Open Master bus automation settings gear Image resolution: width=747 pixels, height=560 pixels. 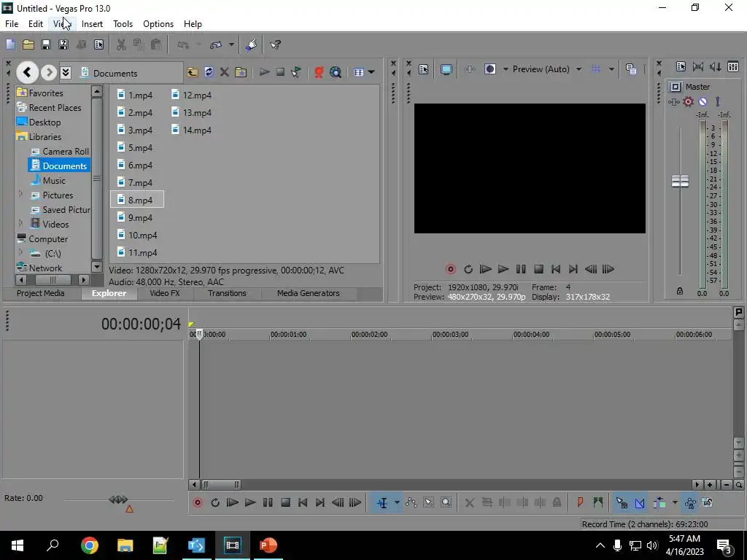click(x=688, y=102)
